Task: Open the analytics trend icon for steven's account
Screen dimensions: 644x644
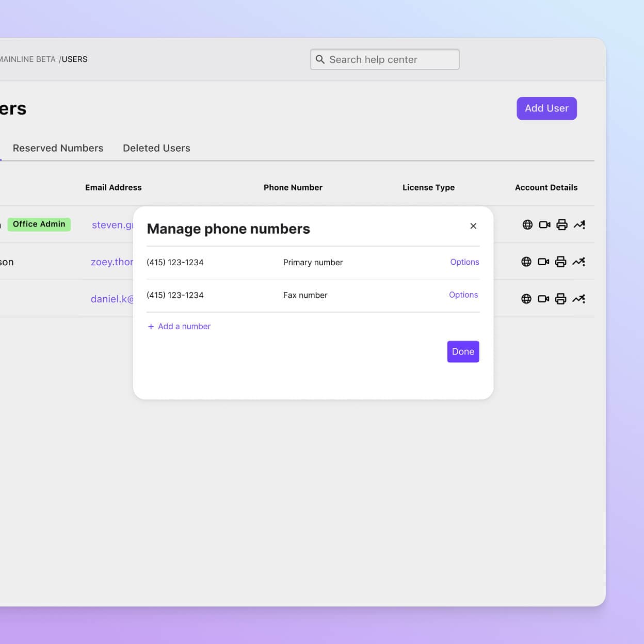Action: [579, 224]
